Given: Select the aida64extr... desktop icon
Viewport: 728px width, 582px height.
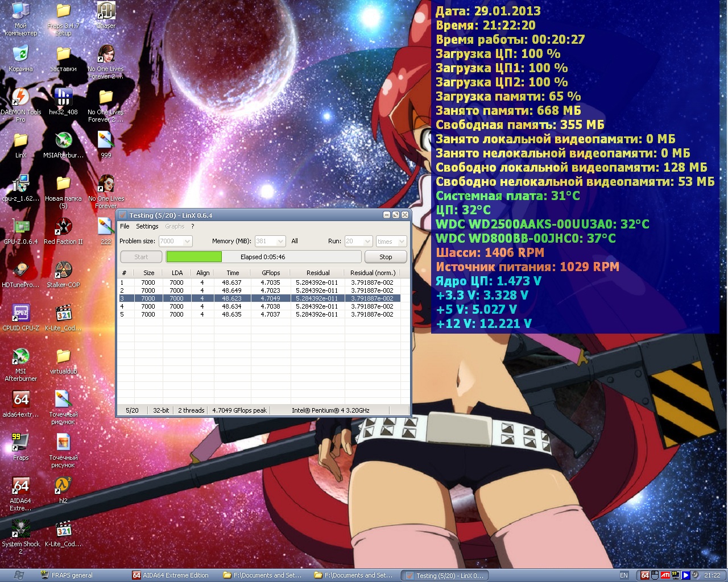Looking at the screenshot, I should pyautogui.click(x=20, y=404).
